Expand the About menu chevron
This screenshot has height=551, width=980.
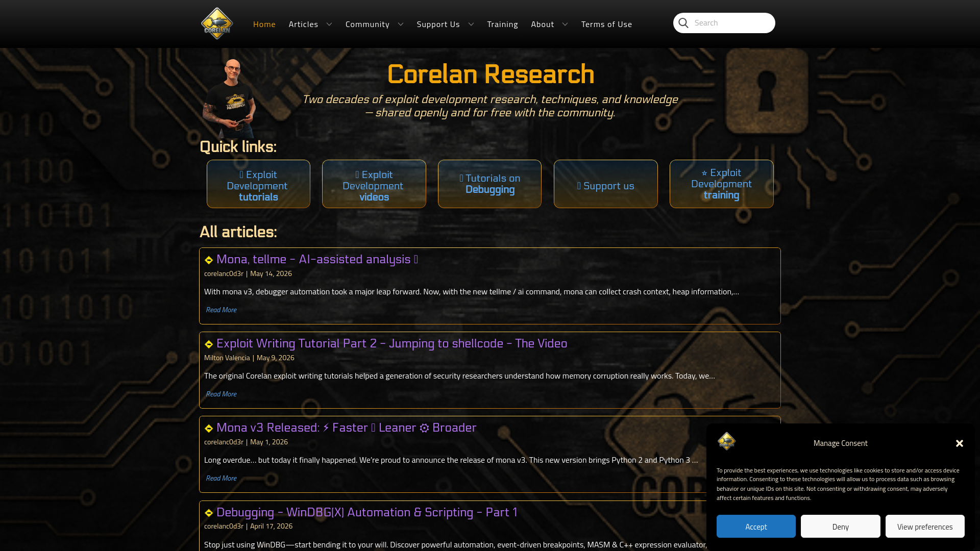(x=565, y=24)
